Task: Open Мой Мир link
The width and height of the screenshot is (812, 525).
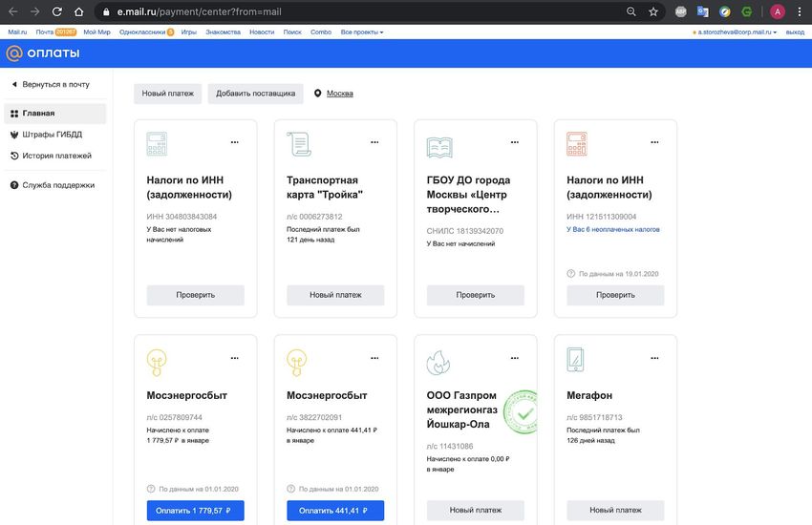Action: pos(96,32)
